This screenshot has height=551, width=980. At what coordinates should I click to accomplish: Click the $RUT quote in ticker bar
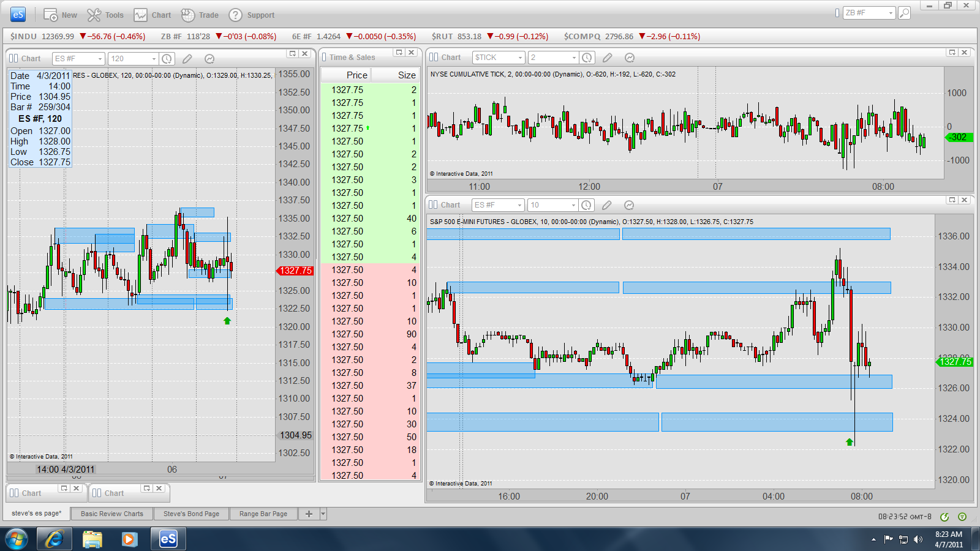point(490,36)
